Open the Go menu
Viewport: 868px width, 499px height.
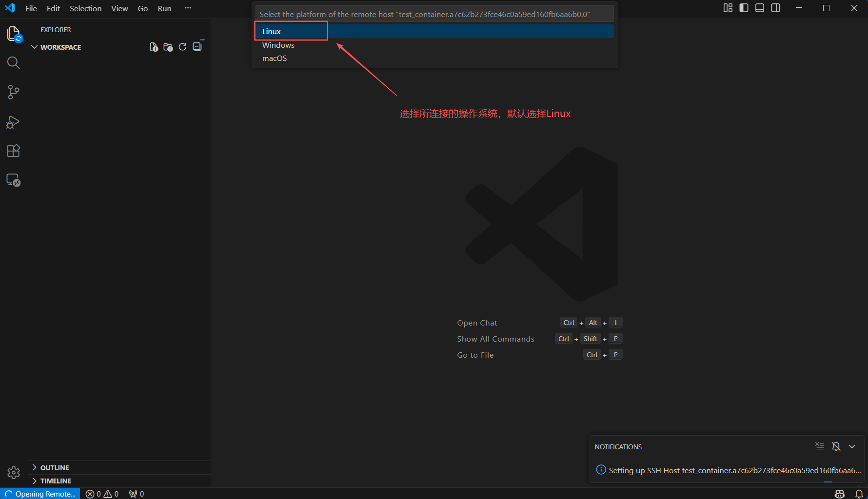coord(143,8)
